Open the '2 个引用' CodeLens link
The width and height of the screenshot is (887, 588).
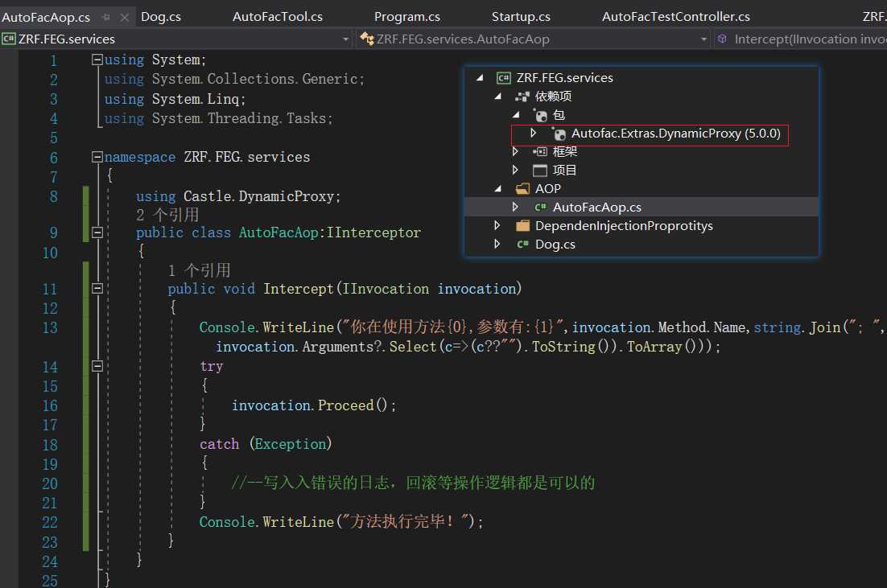pos(167,215)
